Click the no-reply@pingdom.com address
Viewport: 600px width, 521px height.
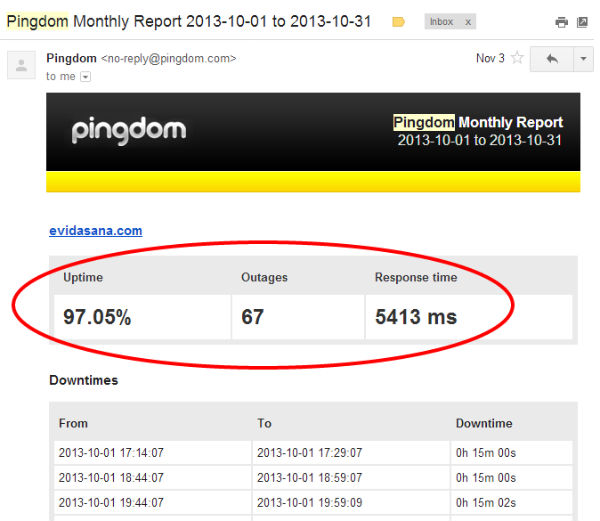point(168,59)
